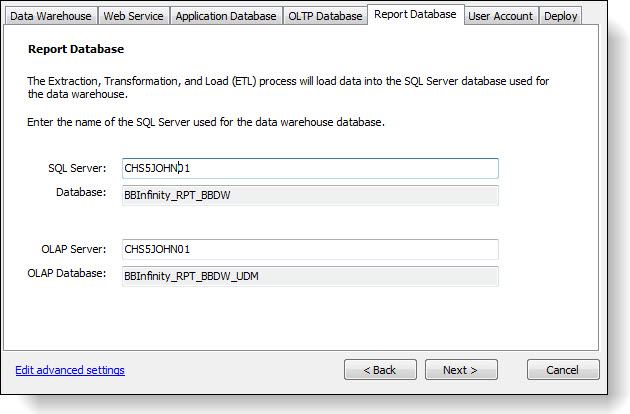Click the Report Database tab
The width and height of the screenshot is (630, 414).
coord(415,14)
